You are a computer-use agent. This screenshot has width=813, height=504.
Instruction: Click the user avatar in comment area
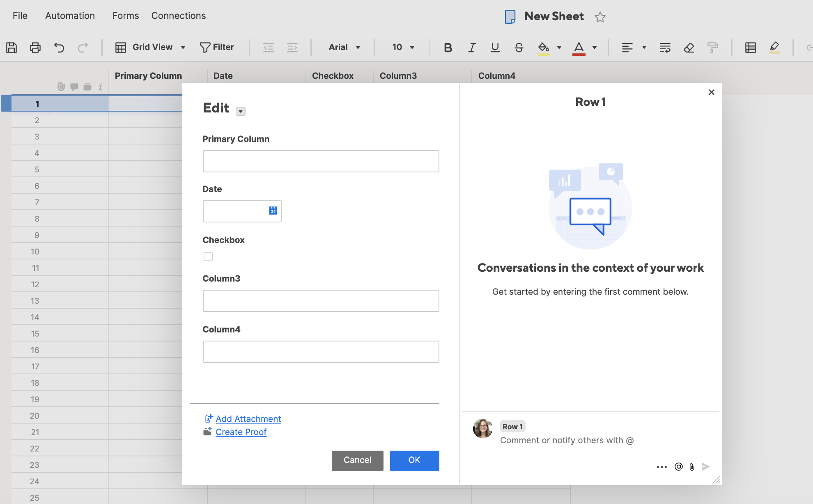pyautogui.click(x=483, y=428)
